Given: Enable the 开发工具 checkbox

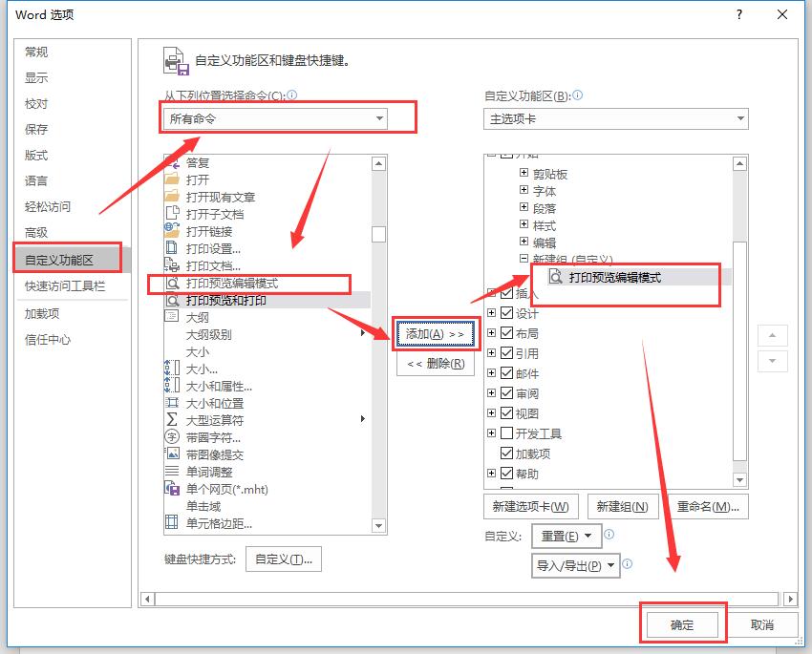Looking at the screenshot, I should 505,432.
